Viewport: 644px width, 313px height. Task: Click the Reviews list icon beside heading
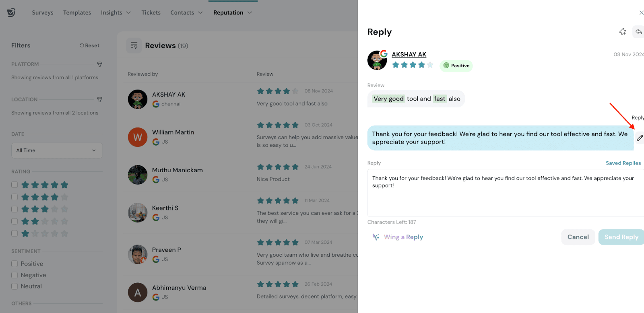[x=134, y=46]
